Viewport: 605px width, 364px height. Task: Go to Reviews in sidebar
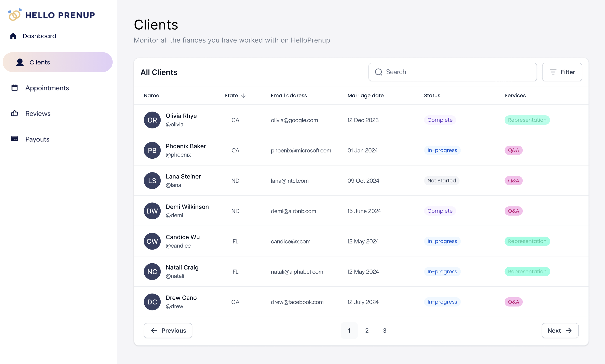[x=38, y=114]
